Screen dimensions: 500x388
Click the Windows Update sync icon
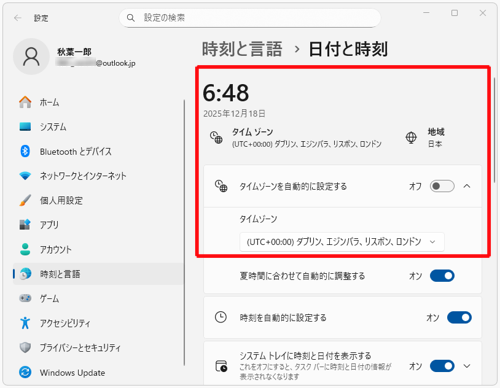(x=25, y=372)
